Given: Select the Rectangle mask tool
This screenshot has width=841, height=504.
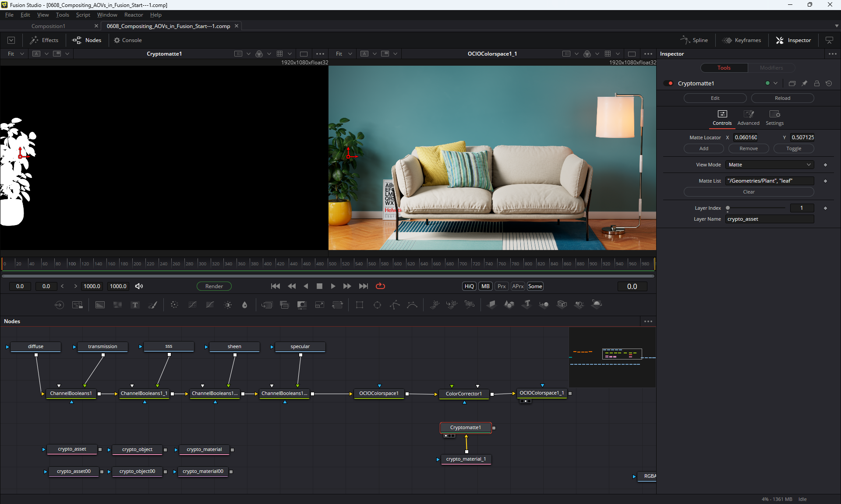Looking at the screenshot, I should (x=360, y=305).
